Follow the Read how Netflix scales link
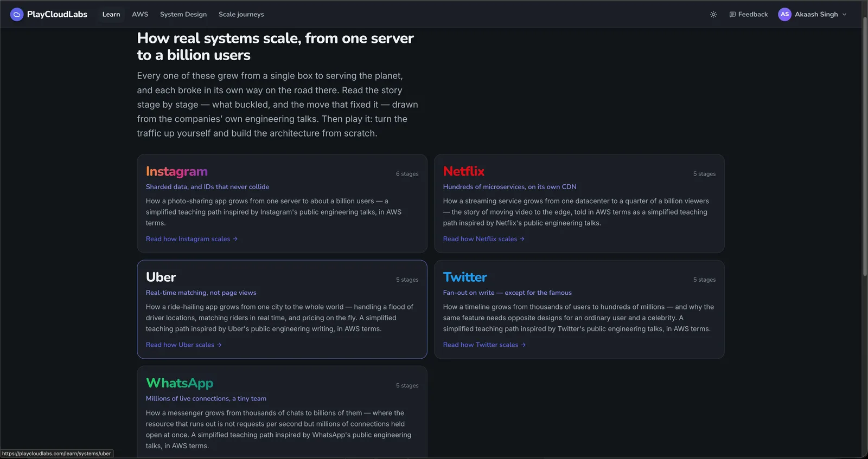Screen dimensions: 868x459 click(x=484, y=239)
